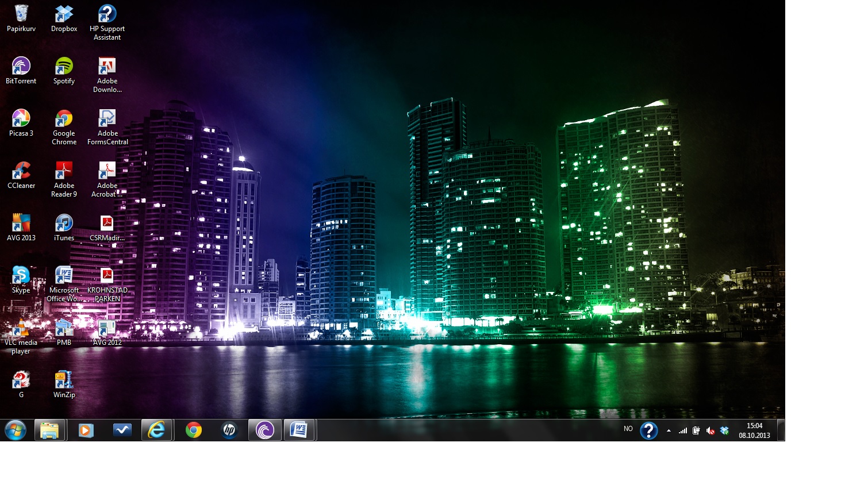Select the PMB desktop shortcut

coord(64,332)
